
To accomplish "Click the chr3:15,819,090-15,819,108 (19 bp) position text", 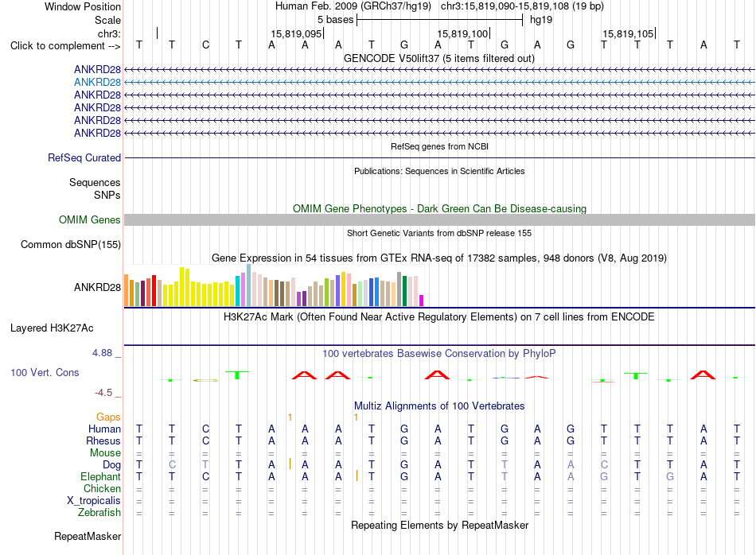I will 522,6.
